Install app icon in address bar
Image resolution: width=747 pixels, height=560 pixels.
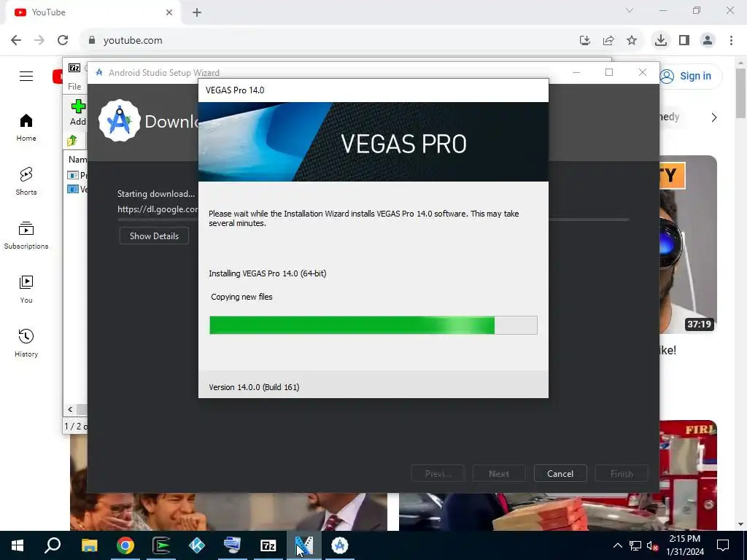(585, 40)
